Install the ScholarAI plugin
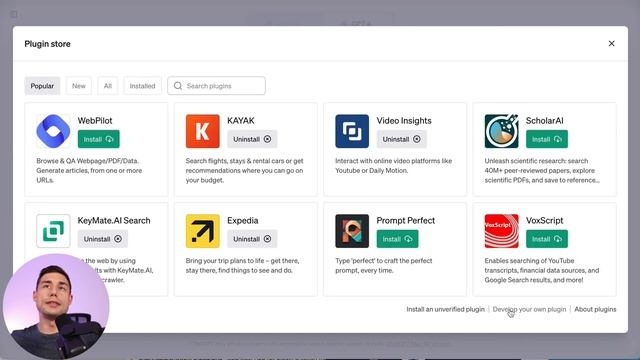The image size is (640, 360). coord(547,139)
